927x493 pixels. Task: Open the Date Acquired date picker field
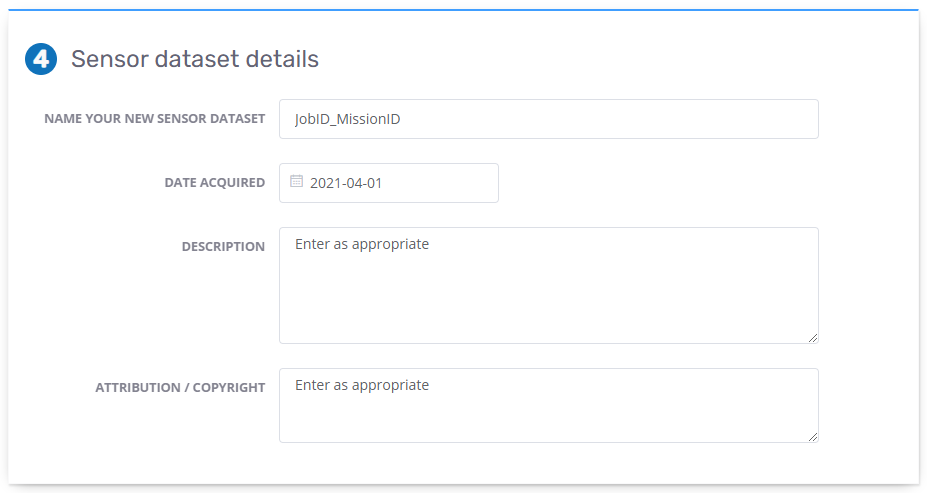[388, 183]
